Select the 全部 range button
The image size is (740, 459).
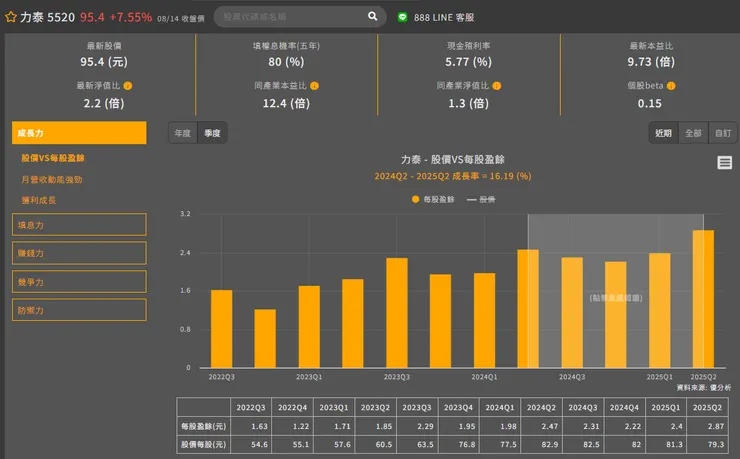tap(693, 133)
